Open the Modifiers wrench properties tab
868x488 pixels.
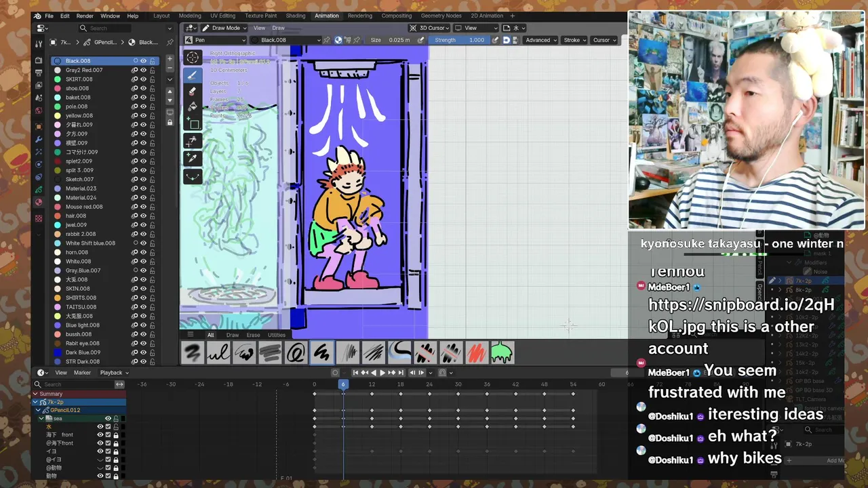[x=39, y=139]
